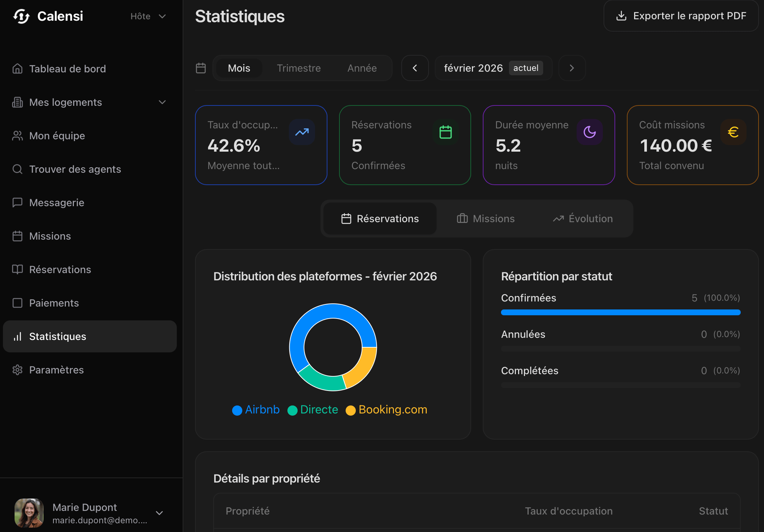
Task: Click the trending-up icon in occupancy card
Action: [302, 132]
